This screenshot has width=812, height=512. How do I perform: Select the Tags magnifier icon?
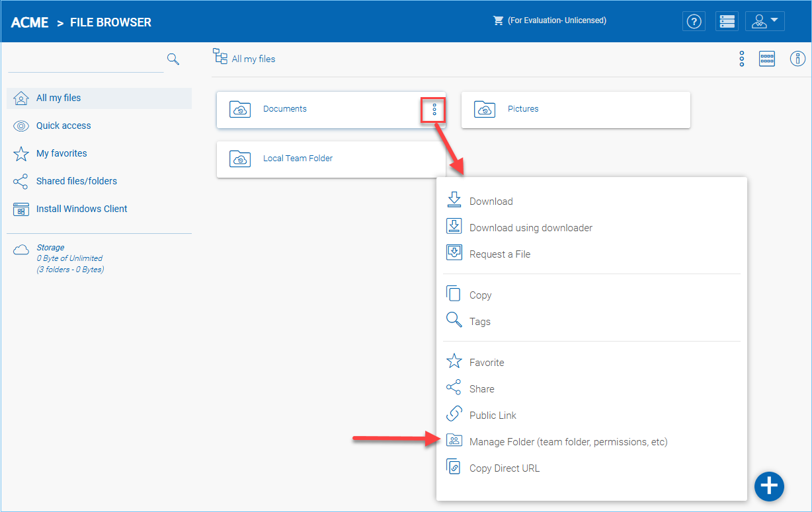[x=454, y=320]
